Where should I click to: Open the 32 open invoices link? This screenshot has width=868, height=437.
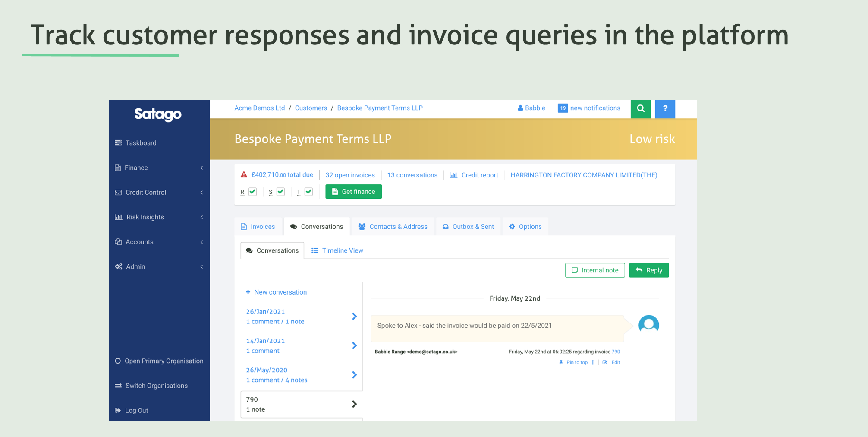point(350,175)
